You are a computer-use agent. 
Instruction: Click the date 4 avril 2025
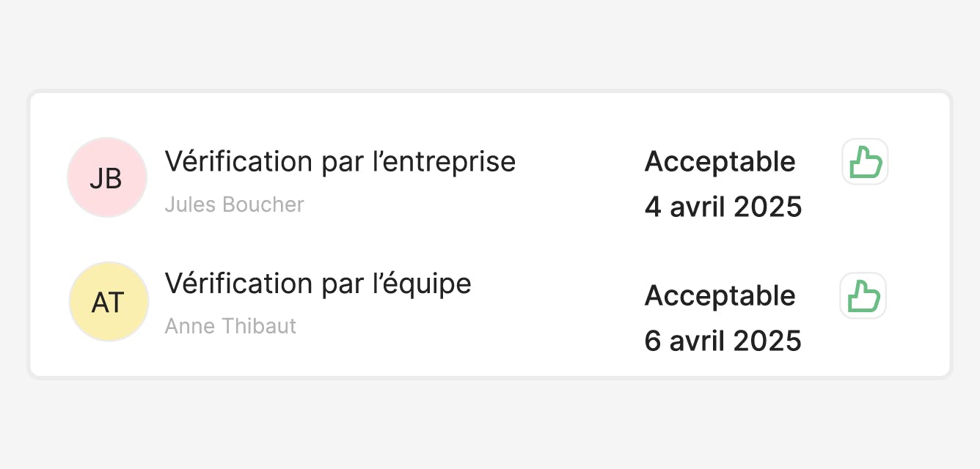pyautogui.click(x=723, y=207)
